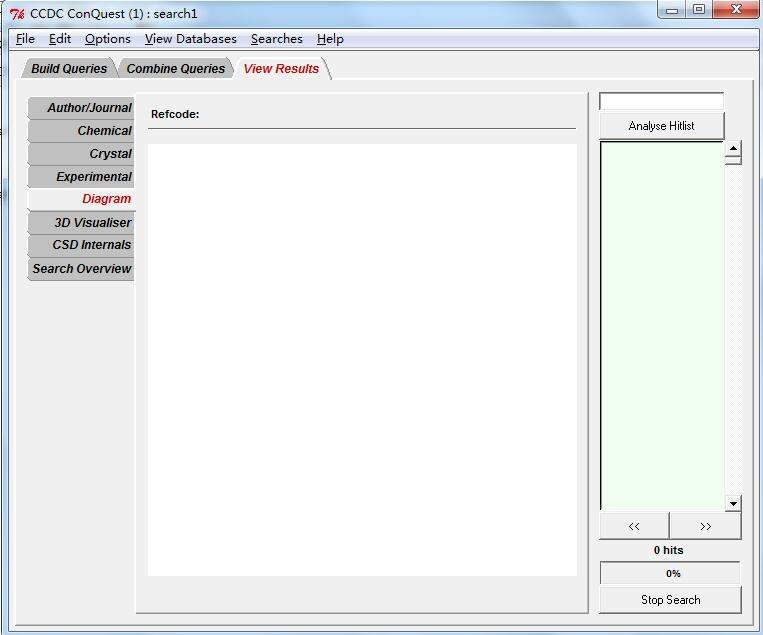
Task: Go to next hit with >> button
Action: coord(706,526)
